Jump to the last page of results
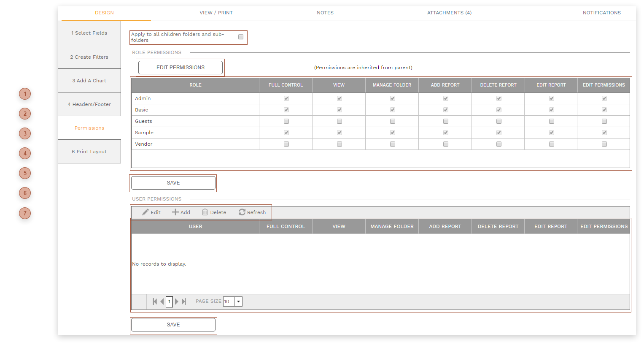The image size is (644, 345). [x=184, y=302]
